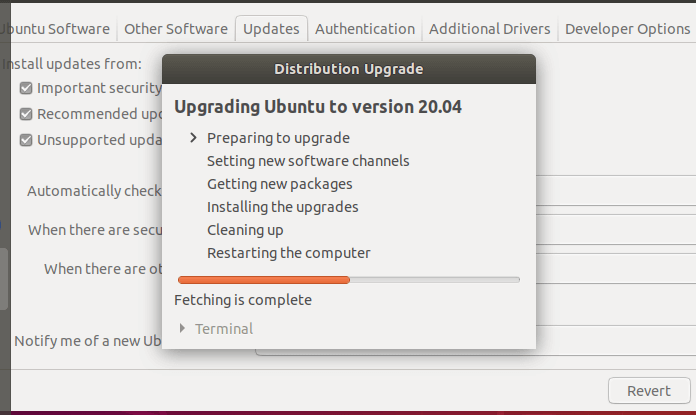
Task: Switch to the Ubuntu Software tab
Action: [56, 29]
